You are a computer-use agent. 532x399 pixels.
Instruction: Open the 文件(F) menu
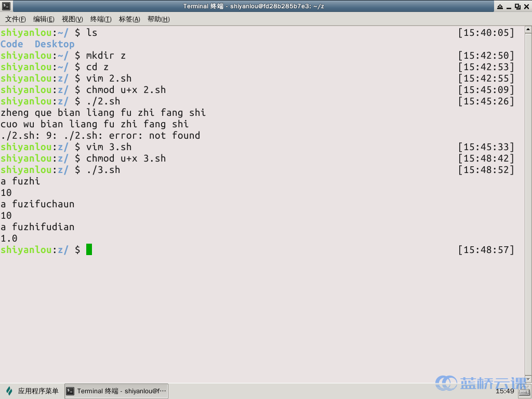pos(16,19)
